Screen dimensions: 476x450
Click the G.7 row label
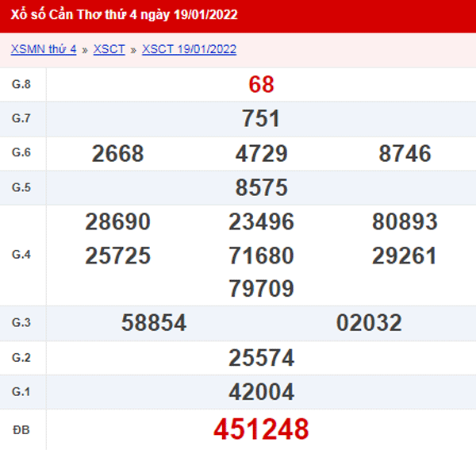21,118
